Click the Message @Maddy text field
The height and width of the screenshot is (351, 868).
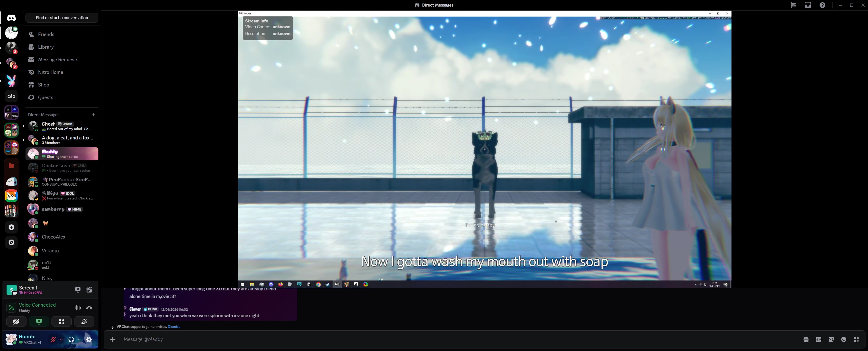click(x=438, y=339)
